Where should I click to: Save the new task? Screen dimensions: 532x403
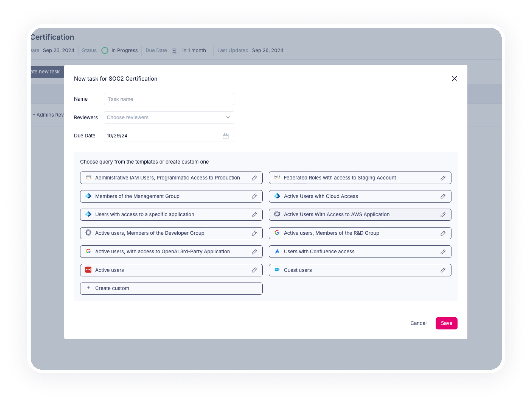446,323
